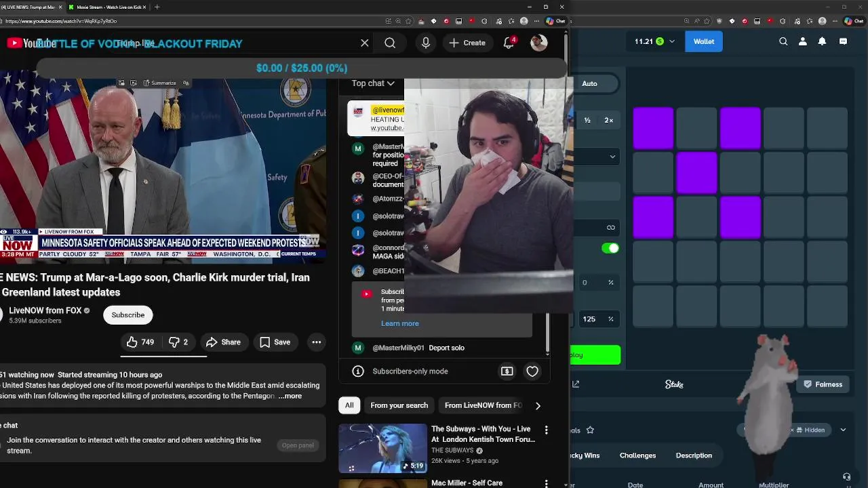Collapse the game info chevron
The width and height of the screenshot is (868, 488).
click(843, 430)
